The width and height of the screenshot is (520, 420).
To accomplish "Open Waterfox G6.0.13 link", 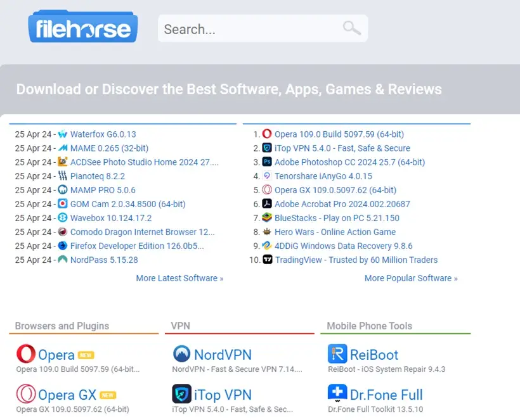I will (103, 134).
